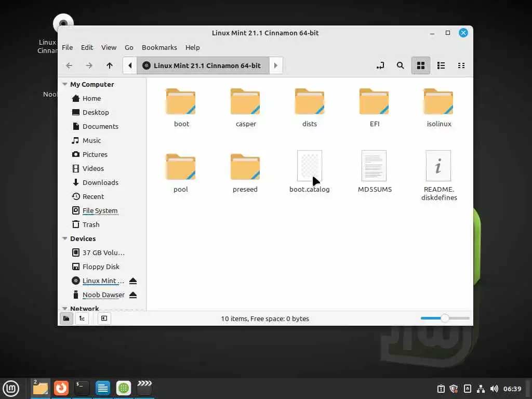Select the pool folder

pos(181,172)
